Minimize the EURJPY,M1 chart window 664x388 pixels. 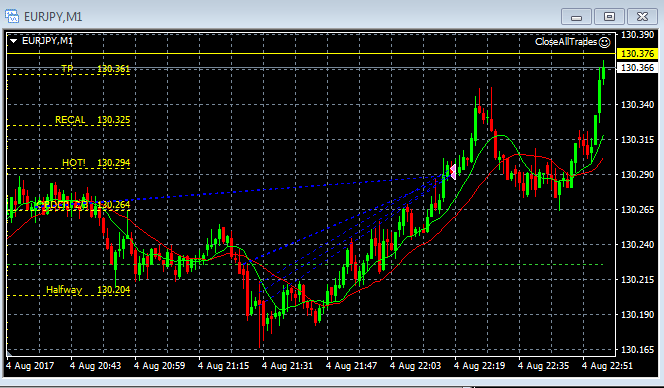(x=576, y=17)
